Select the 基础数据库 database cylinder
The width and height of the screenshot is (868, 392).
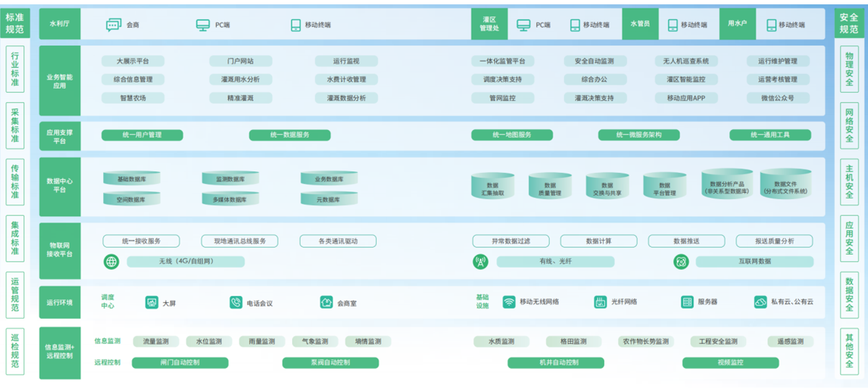coord(131,179)
